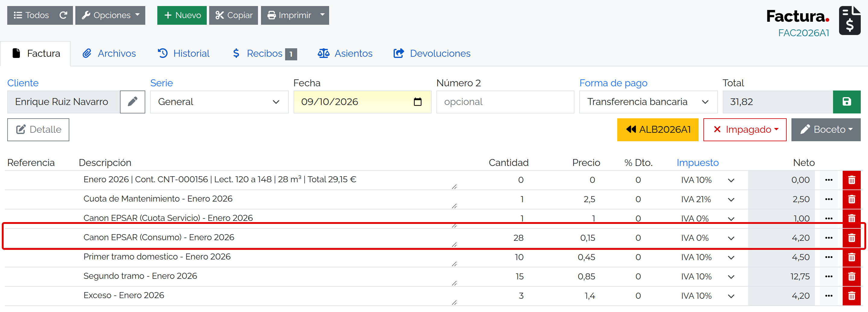Open the calendar icon in the Fecha field
868x312 pixels.
click(417, 101)
